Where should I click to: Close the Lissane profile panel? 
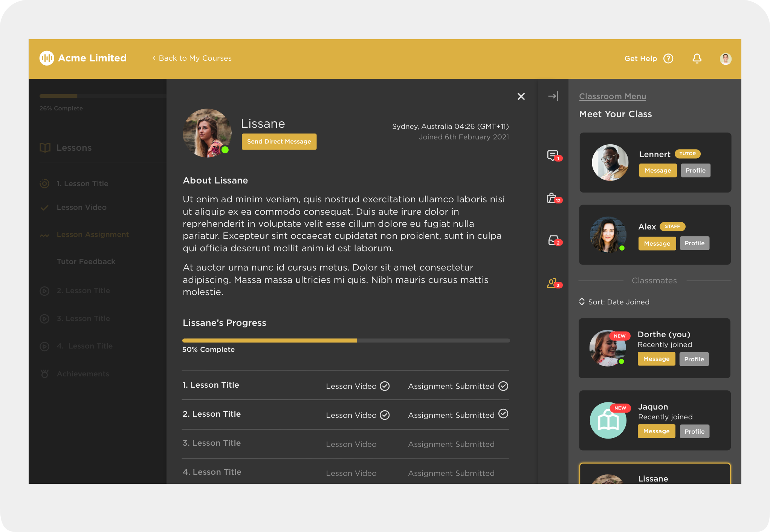point(521,96)
